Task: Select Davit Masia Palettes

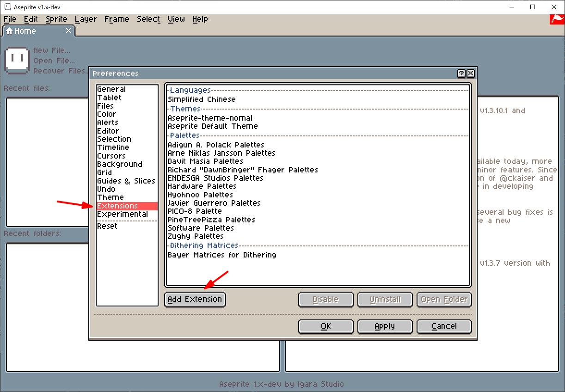Action: pos(318,161)
